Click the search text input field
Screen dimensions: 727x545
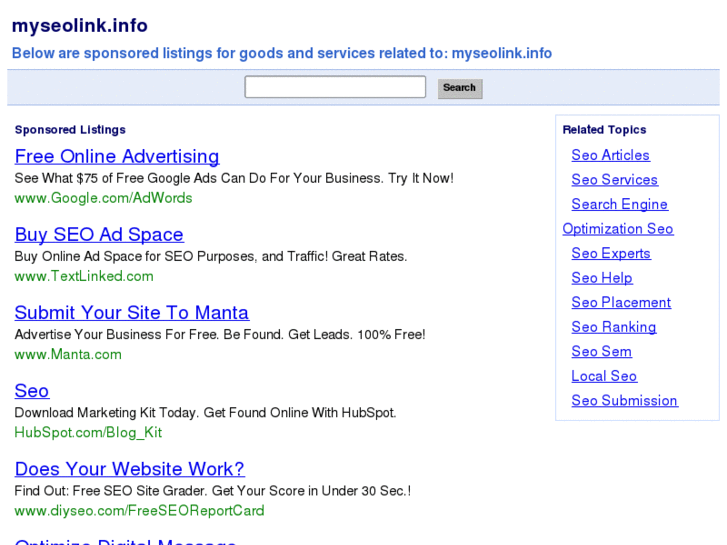(335, 87)
